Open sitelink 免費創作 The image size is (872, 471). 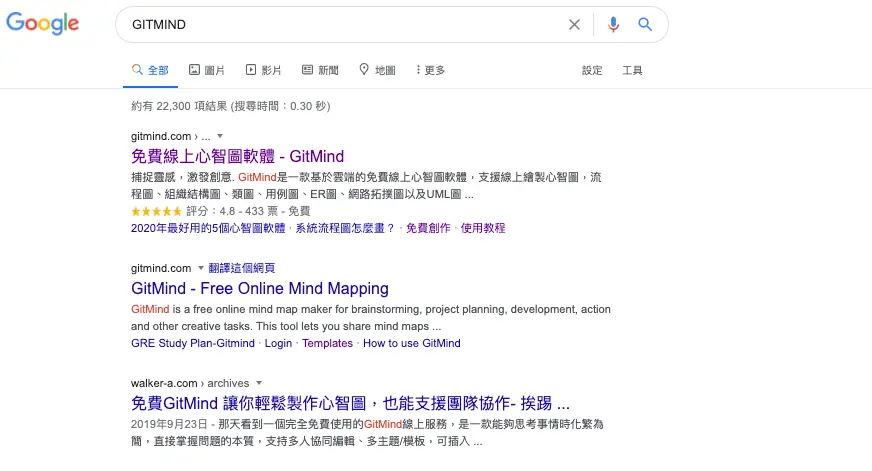(x=428, y=228)
